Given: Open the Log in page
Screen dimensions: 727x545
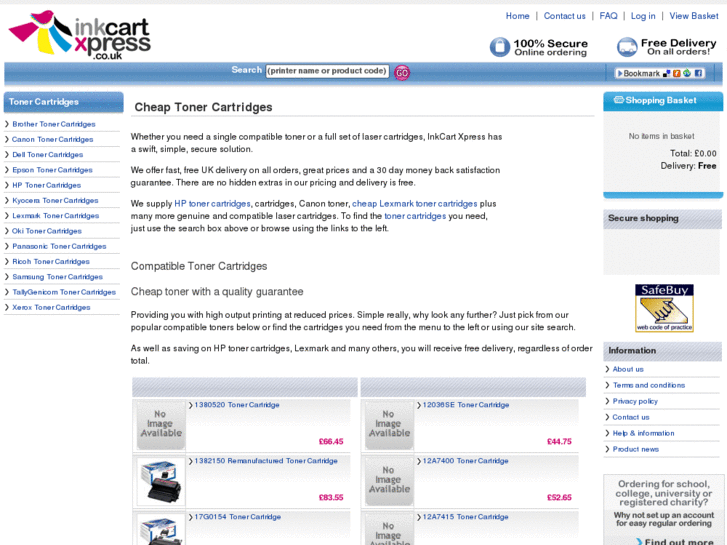Looking at the screenshot, I should click(643, 16).
